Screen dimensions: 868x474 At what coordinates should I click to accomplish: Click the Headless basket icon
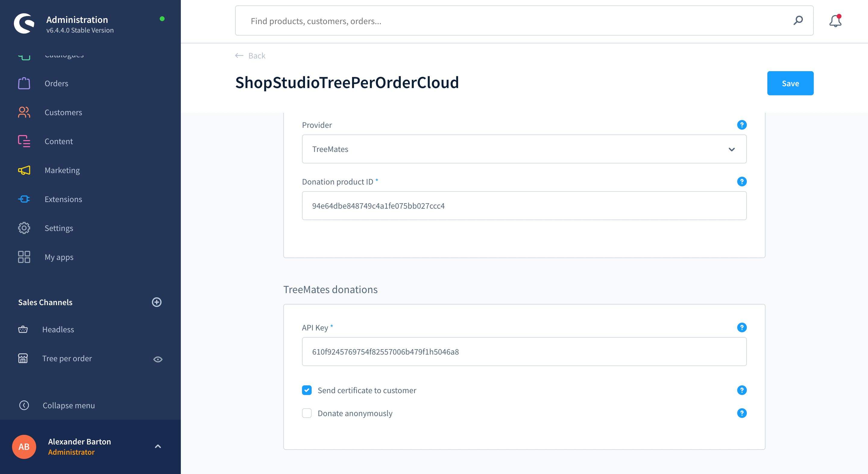click(23, 329)
